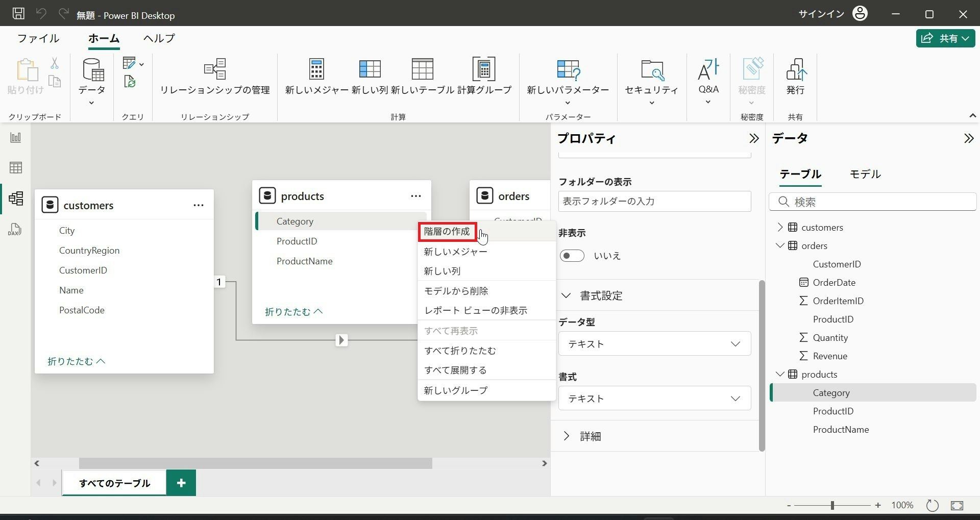The width and height of the screenshot is (980, 520).
Task: Click the account avatar icon
Action: pos(860,14)
